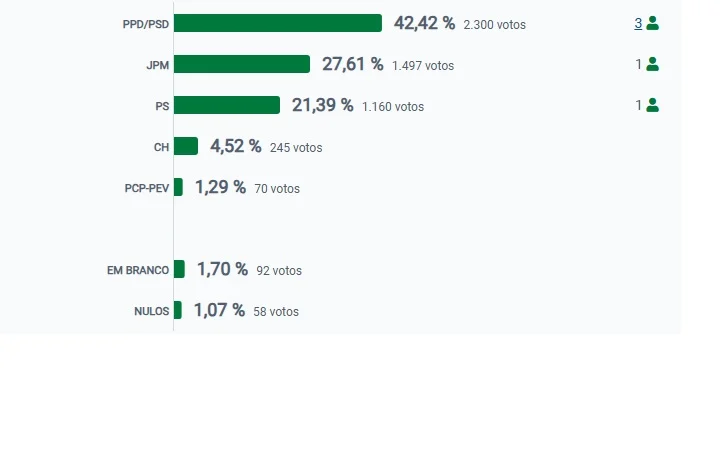The image size is (726, 456).
Task: Click the 1.497 votos text
Action: pos(423,66)
